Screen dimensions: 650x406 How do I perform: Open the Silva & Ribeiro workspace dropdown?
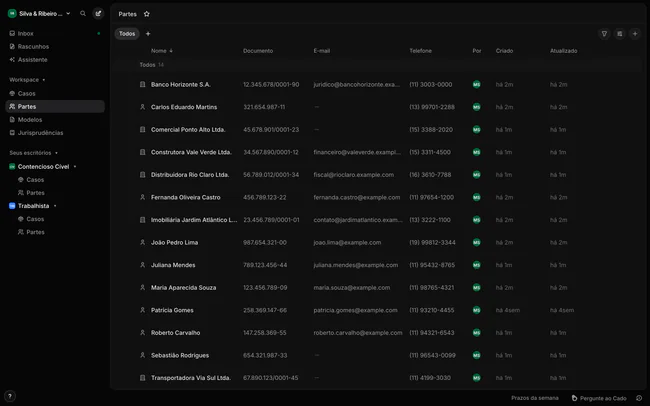pos(68,14)
